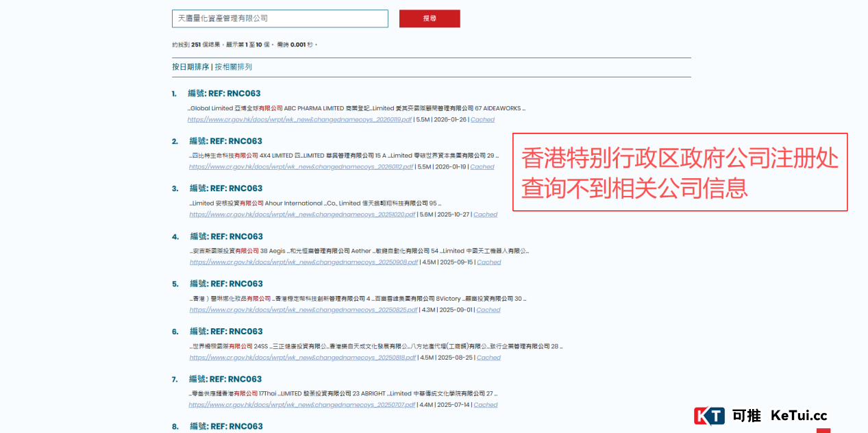Click snippet starting with Limited 安核投資有限公司
This screenshot has height=433, width=868.
(x=316, y=203)
